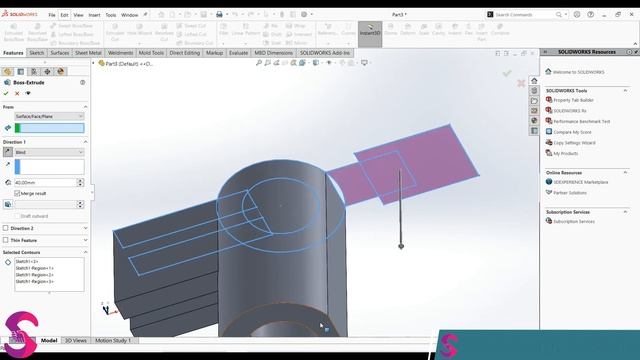The width and height of the screenshot is (640, 360).
Task: Switch to the FeatureManager design tree tab icon
Action: coord(7,71)
